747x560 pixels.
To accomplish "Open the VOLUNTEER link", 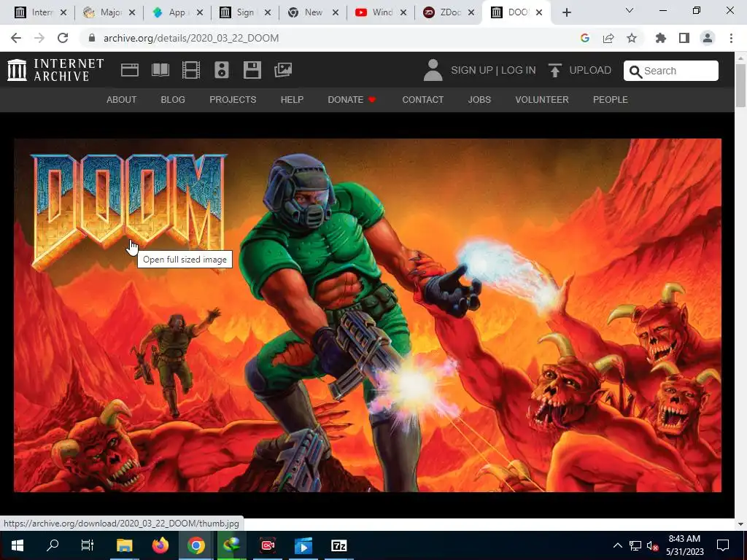I will pos(542,99).
